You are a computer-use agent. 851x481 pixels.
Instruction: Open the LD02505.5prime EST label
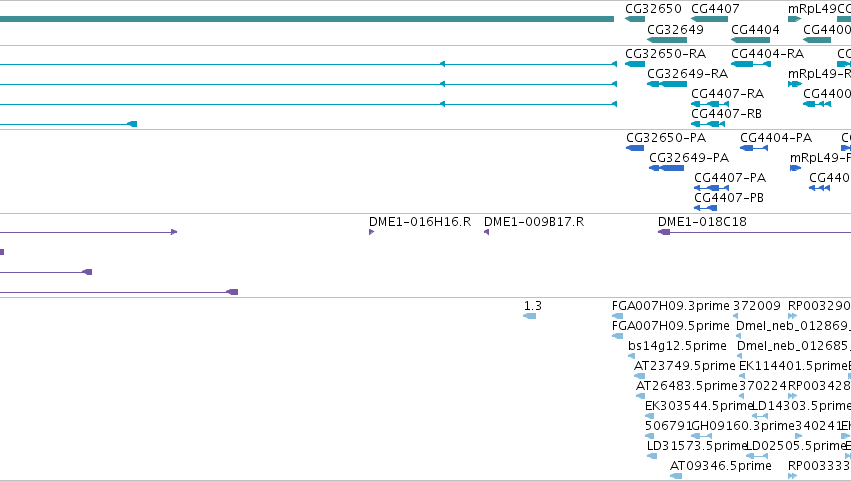pyautogui.click(x=796, y=447)
